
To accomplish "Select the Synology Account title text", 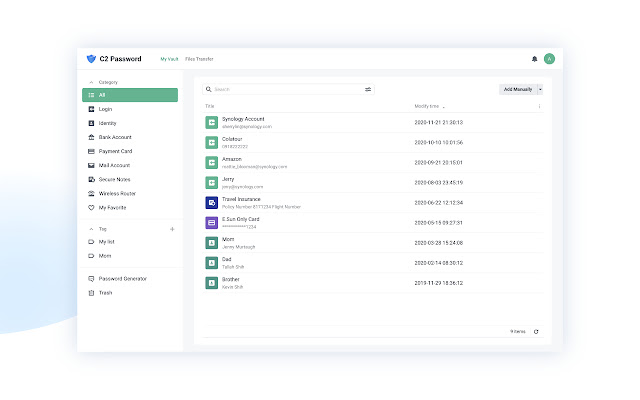I will 243,119.
